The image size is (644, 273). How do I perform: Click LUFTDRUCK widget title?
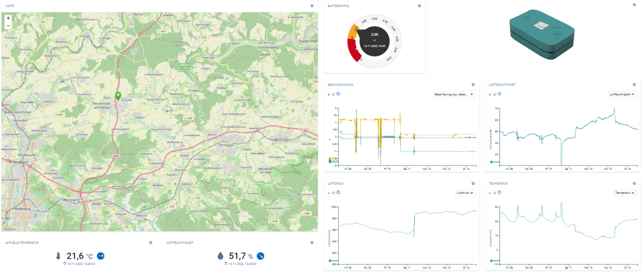point(336,184)
